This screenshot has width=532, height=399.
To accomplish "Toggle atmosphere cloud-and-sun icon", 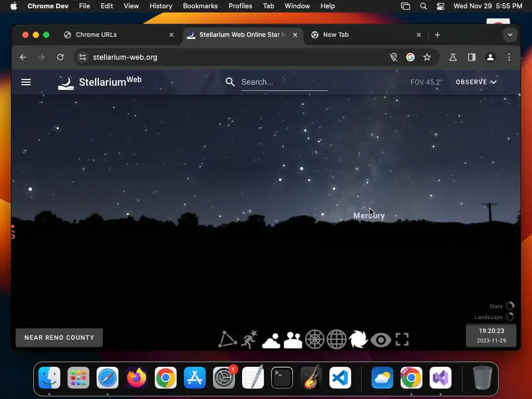I will pos(271,341).
